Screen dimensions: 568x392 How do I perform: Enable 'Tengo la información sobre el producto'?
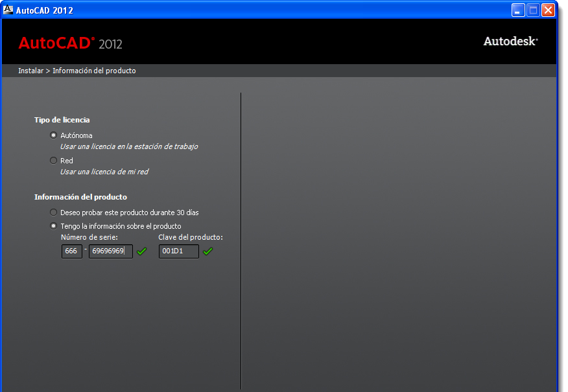(x=53, y=225)
